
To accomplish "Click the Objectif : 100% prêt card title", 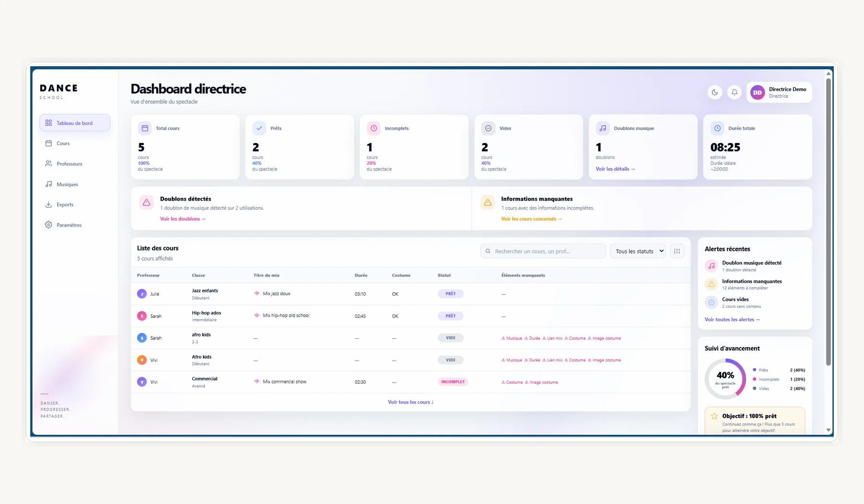I will [x=749, y=416].
